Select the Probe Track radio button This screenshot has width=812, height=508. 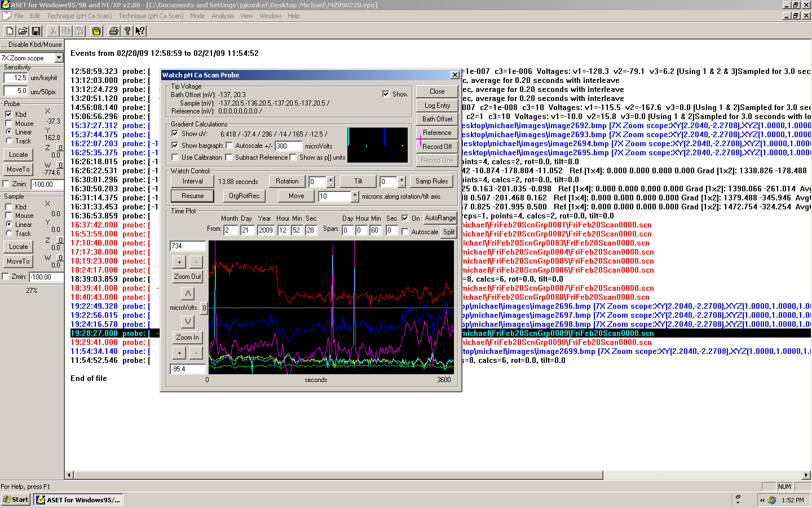[9, 141]
